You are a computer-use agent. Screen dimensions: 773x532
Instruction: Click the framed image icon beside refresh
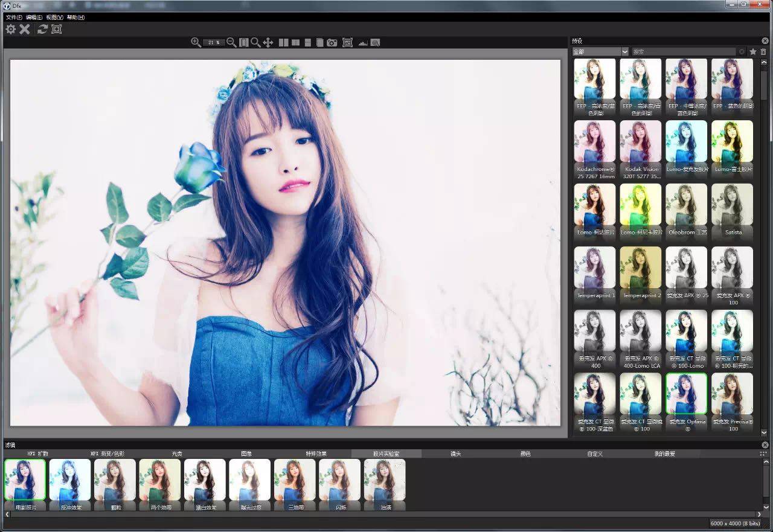pos(57,29)
